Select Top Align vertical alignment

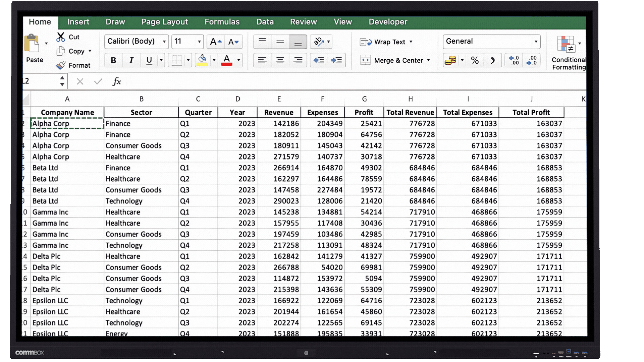tap(262, 42)
